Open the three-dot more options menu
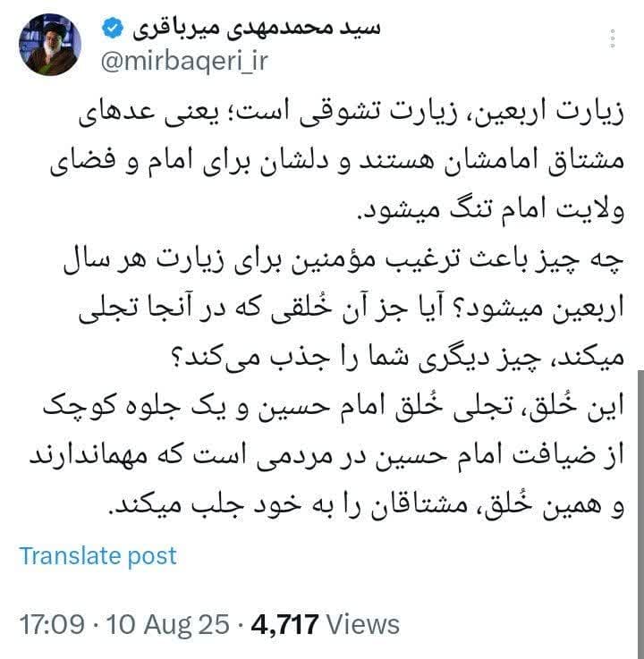This screenshot has height=659, width=644. [x=613, y=38]
